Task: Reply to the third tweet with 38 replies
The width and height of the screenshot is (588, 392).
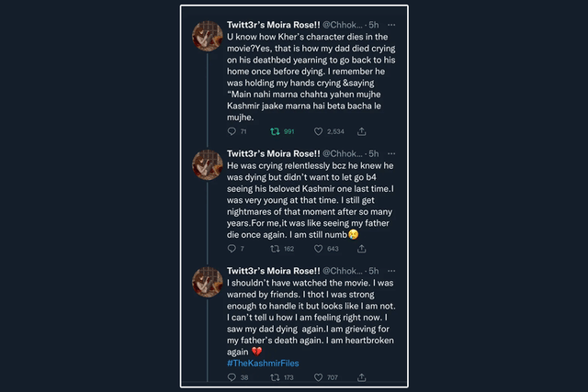Action: (231, 376)
